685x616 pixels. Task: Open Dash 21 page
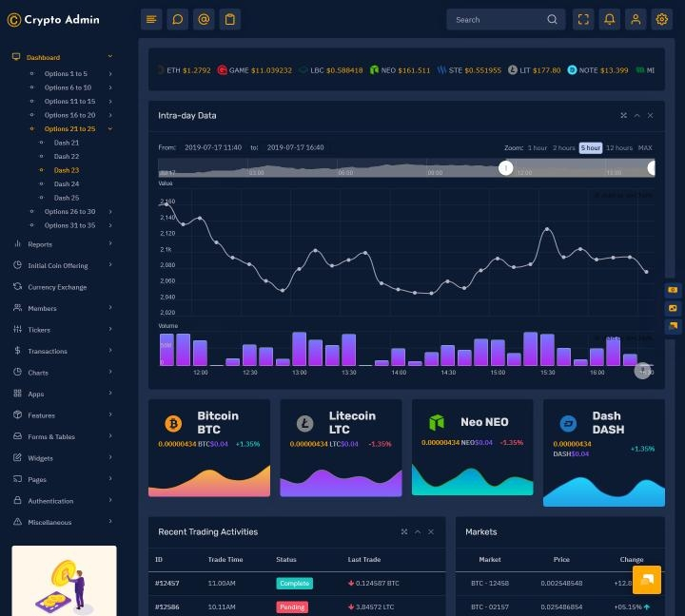pyautogui.click(x=67, y=143)
